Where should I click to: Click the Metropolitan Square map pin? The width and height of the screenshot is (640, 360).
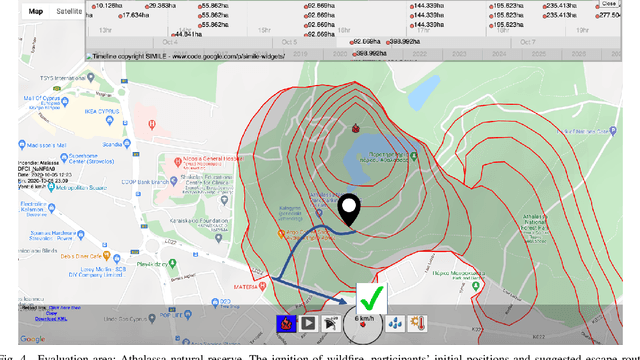51,187
